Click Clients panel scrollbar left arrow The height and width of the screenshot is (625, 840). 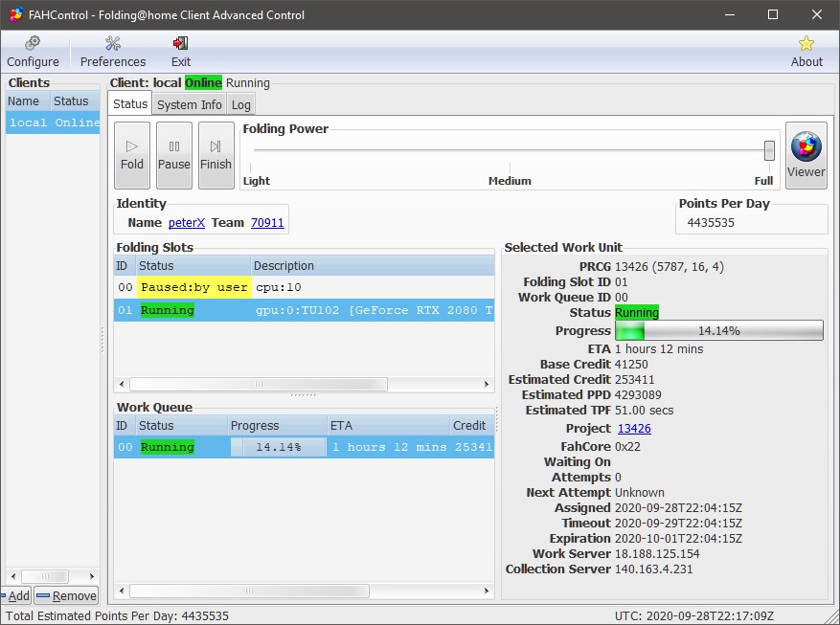click(x=13, y=576)
